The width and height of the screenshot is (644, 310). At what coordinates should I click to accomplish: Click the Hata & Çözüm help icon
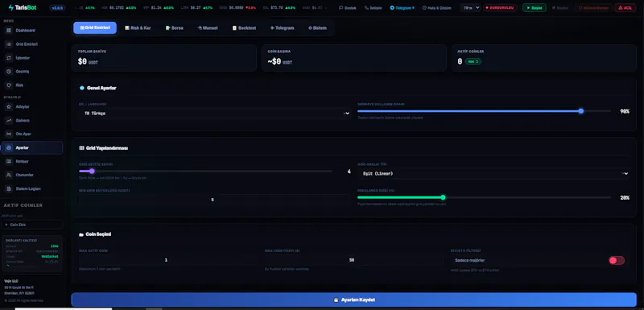[x=424, y=8]
